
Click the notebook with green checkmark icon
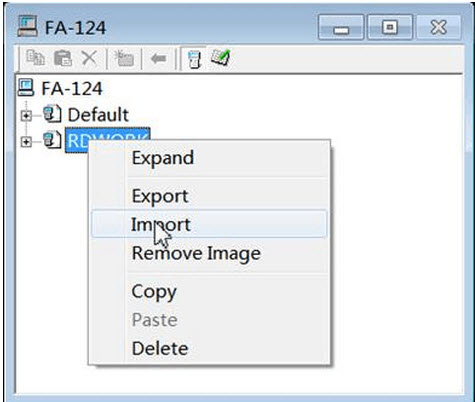click(x=221, y=58)
